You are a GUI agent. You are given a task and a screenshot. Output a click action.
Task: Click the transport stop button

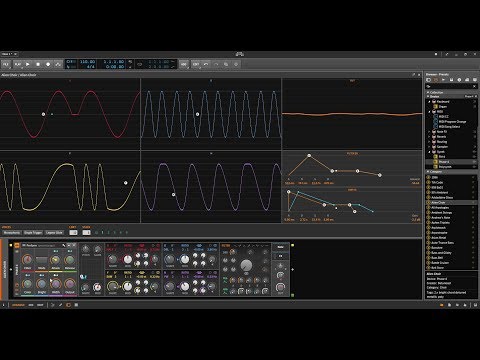(x=38, y=64)
